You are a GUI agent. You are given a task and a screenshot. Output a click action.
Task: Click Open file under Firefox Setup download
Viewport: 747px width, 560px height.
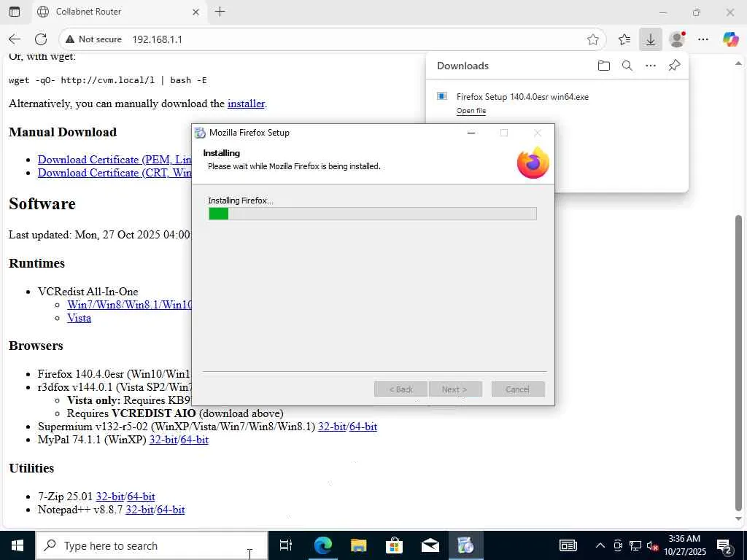point(471,111)
